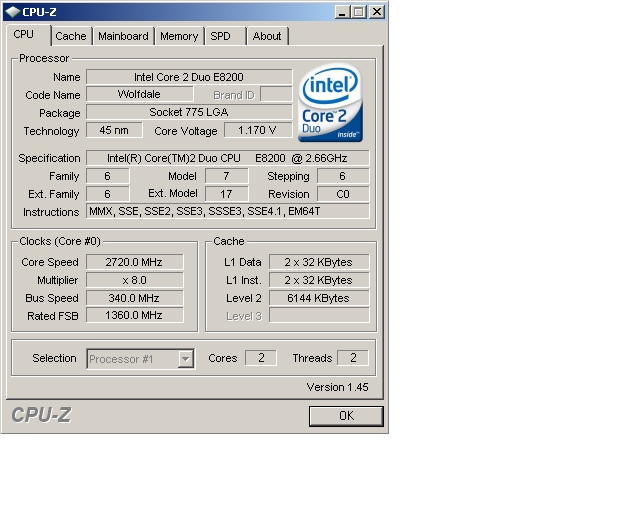Image resolution: width=640 pixels, height=512 pixels.
Task: Select the 1.170 V core voltage value
Action: 258,130
